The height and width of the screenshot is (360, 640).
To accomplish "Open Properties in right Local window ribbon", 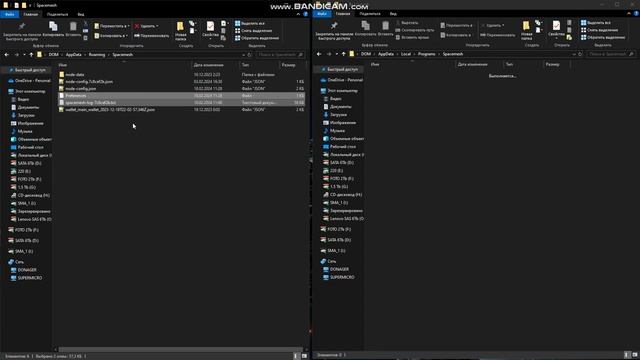I will tap(556, 29).
